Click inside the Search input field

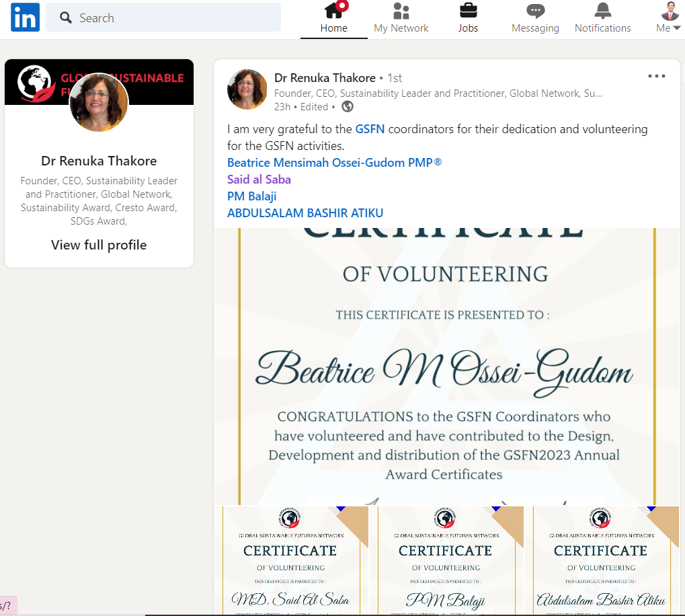point(163,17)
